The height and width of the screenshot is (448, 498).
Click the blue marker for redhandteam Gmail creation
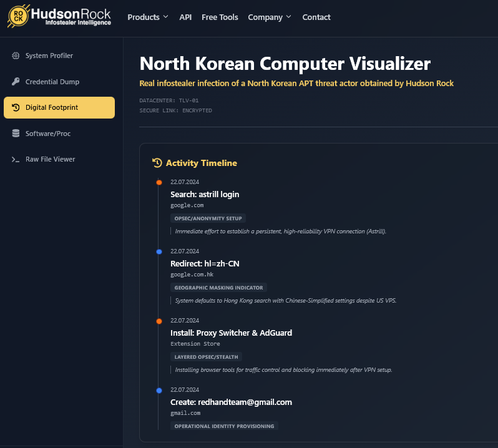coord(159,391)
